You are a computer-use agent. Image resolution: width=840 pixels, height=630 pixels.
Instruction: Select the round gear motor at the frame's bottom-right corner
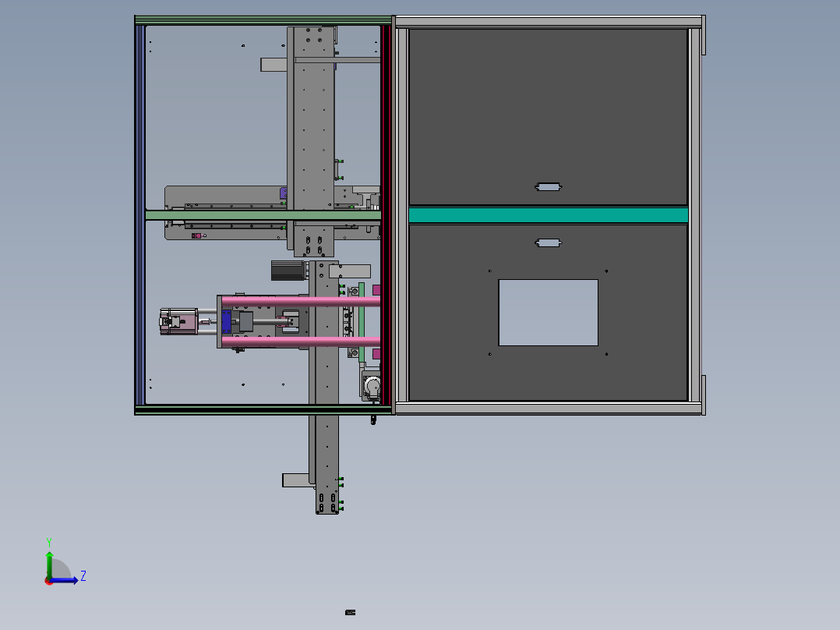[371, 386]
